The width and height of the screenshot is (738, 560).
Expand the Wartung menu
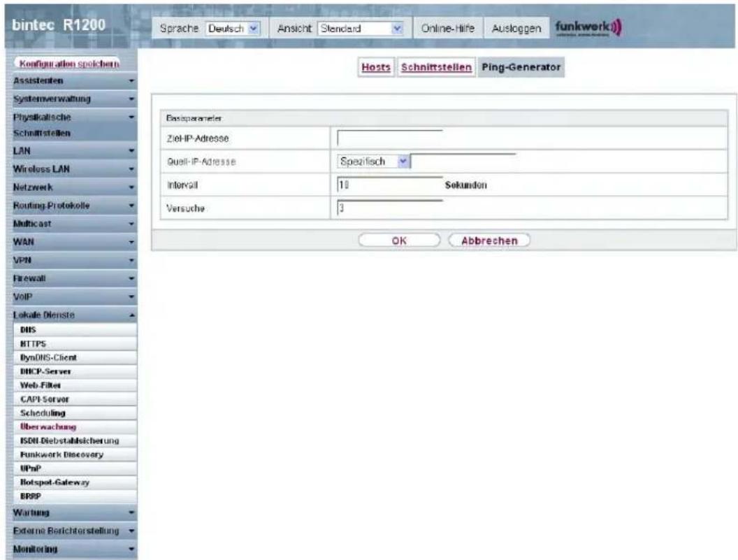pos(73,512)
